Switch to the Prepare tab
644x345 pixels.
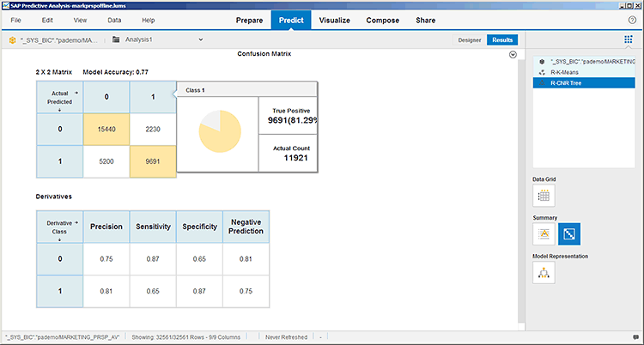[249, 20]
